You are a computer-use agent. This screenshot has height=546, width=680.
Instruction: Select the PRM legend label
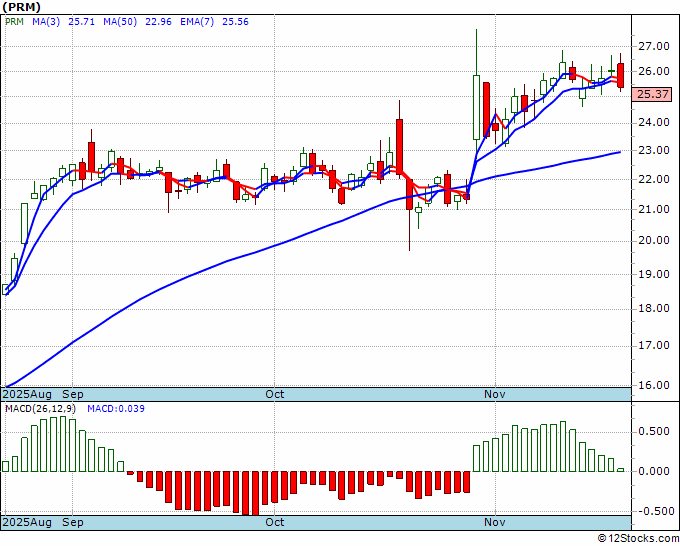(14, 22)
